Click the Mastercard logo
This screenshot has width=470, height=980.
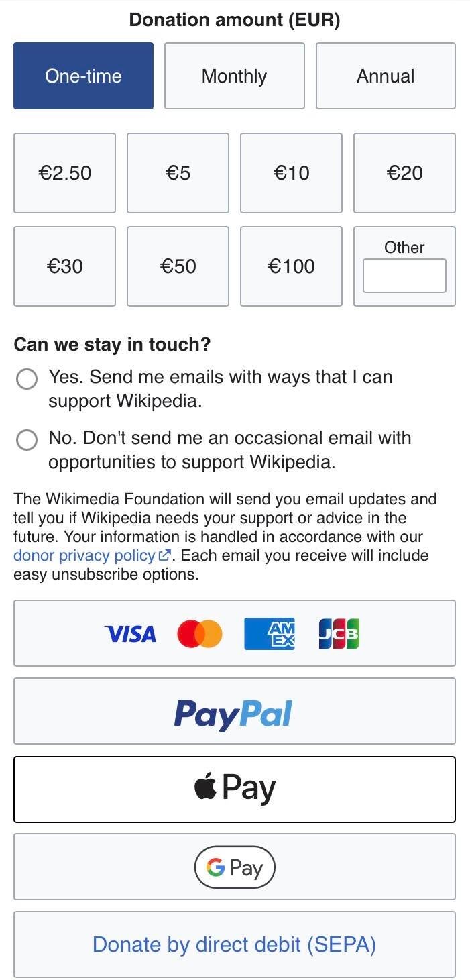point(199,634)
